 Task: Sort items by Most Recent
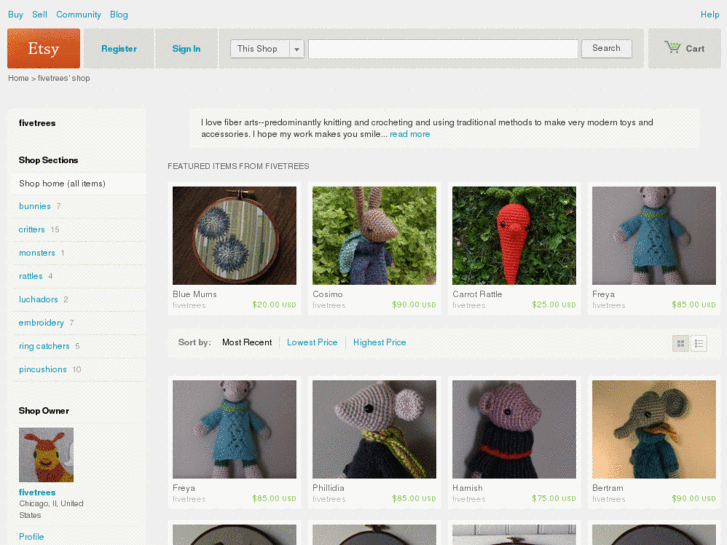click(247, 342)
